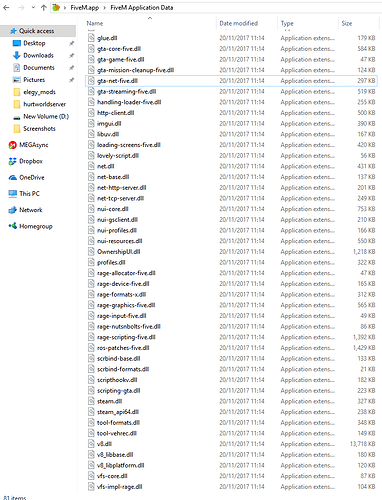Sort by the Type column header

287,23
